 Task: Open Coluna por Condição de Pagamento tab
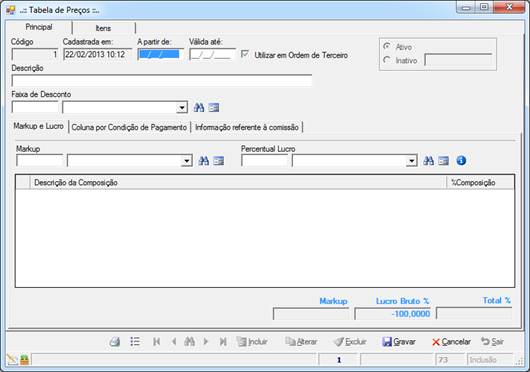[x=129, y=127]
